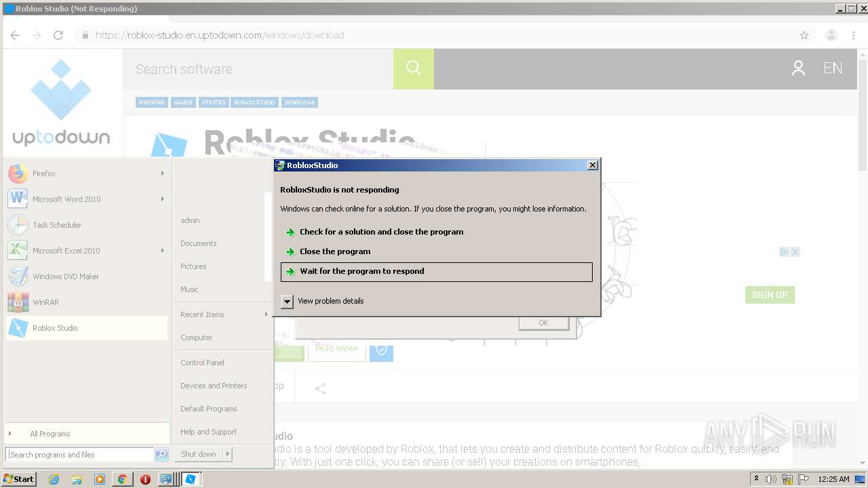Click the SIGN UP ad button
This screenshot has height=488, width=868.
[x=770, y=295]
